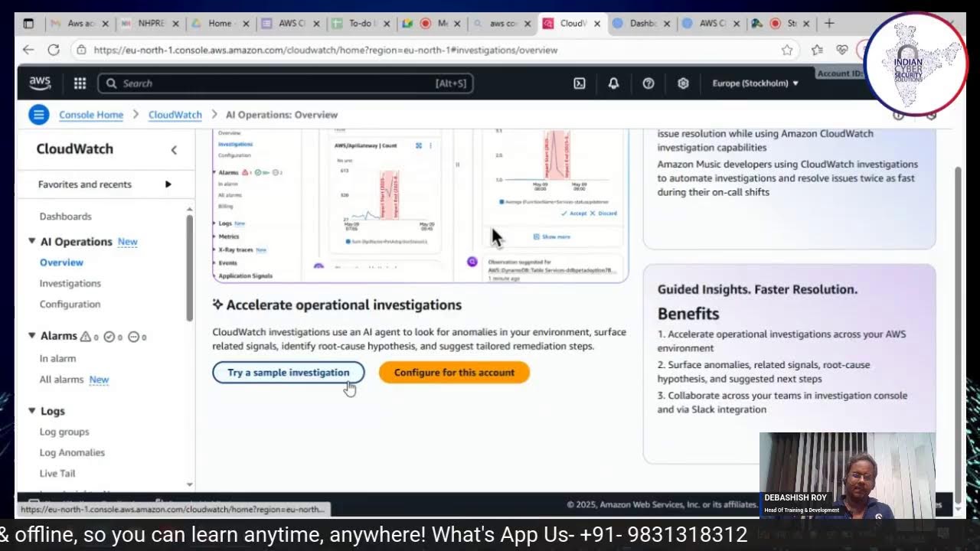Click the AWS logo home icon
The width and height of the screenshot is (980, 551).
(x=40, y=83)
